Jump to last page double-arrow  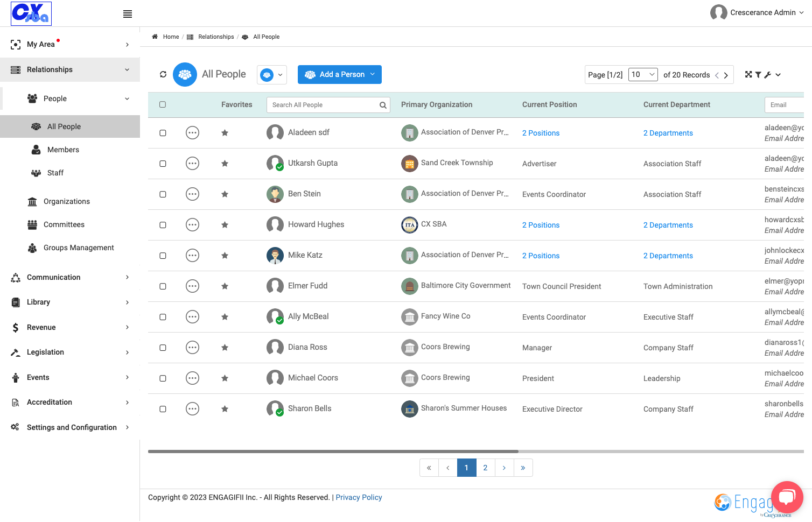(x=523, y=468)
